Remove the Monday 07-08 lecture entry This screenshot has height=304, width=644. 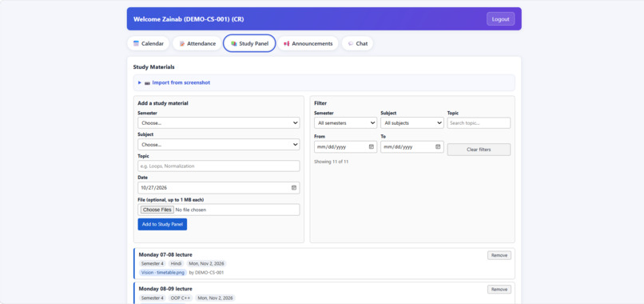[x=499, y=255]
